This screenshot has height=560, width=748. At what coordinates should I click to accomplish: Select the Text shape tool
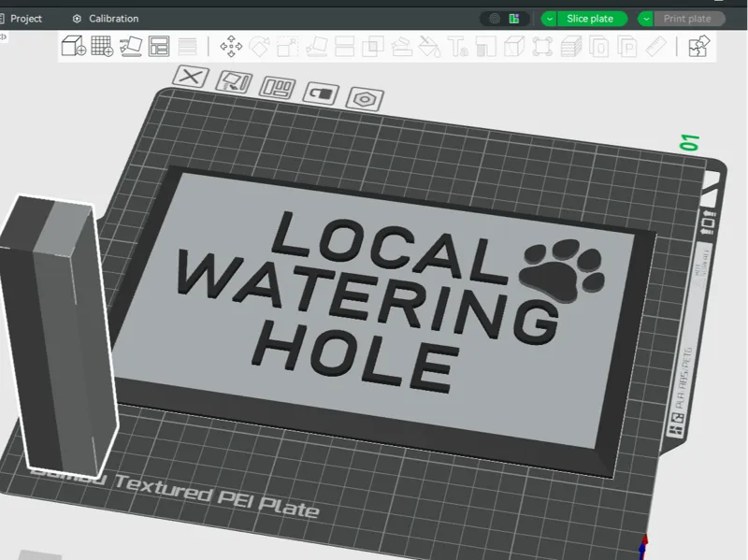coord(458,46)
